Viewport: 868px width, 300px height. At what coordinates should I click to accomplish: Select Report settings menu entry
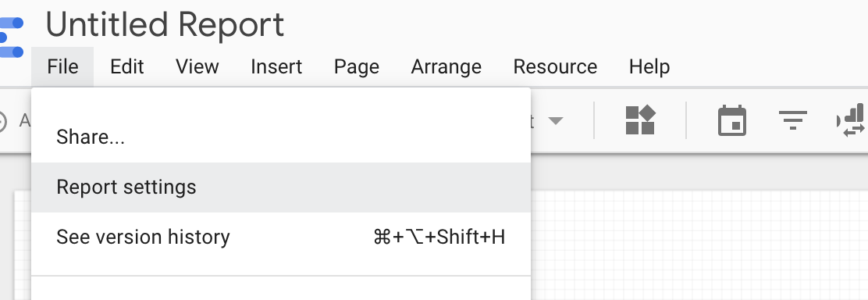pyautogui.click(x=281, y=187)
